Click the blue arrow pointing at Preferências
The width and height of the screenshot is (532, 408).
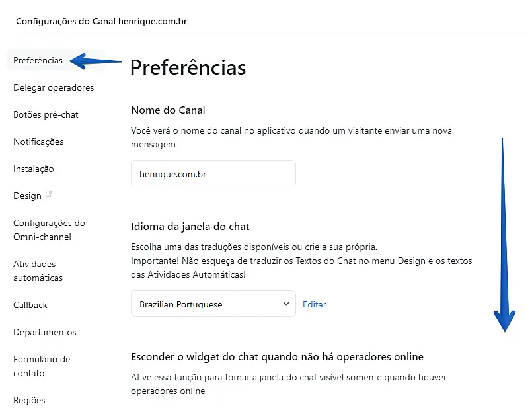[x=96, y=61]
